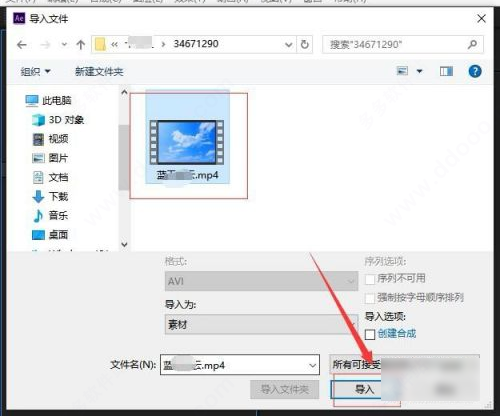The image size is (500, 416).
Task: Open the AVI format dropdown
Action: (261, 281)
